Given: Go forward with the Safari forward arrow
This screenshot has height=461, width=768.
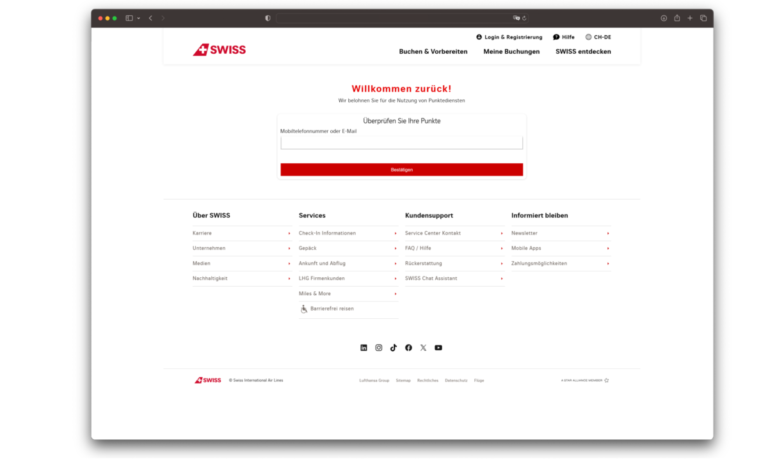Looking at the screenshot, I should (163, 18).
